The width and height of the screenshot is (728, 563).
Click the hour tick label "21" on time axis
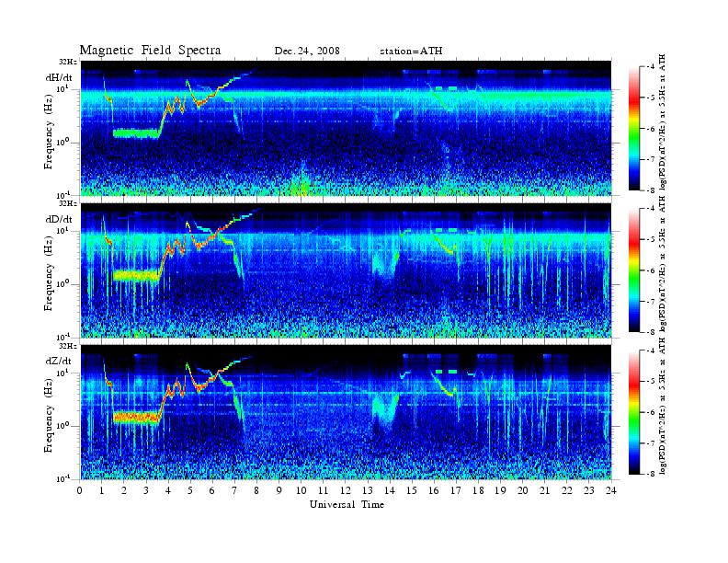point(544,490)
